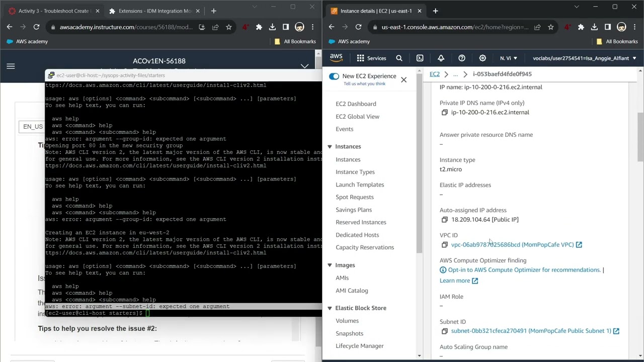
Task: Click Compute Optimizer info icon
Action: click(443, 270)
